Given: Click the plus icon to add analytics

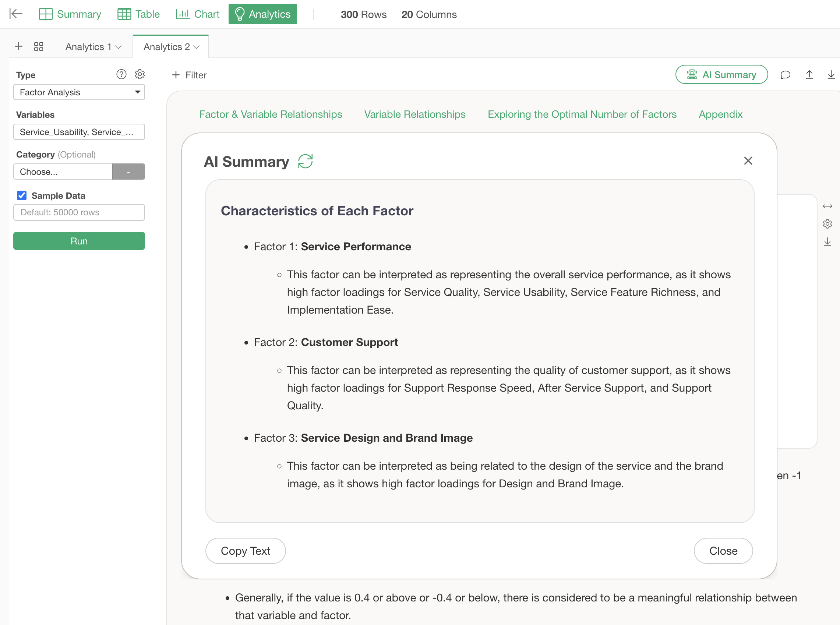Looking at the screenshot, I should [18, 46].
